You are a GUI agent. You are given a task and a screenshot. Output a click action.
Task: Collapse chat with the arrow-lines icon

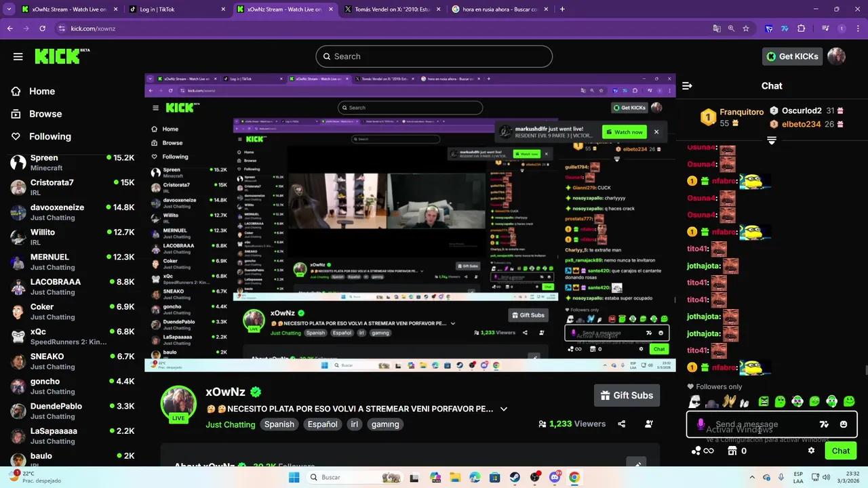[687, 86]
